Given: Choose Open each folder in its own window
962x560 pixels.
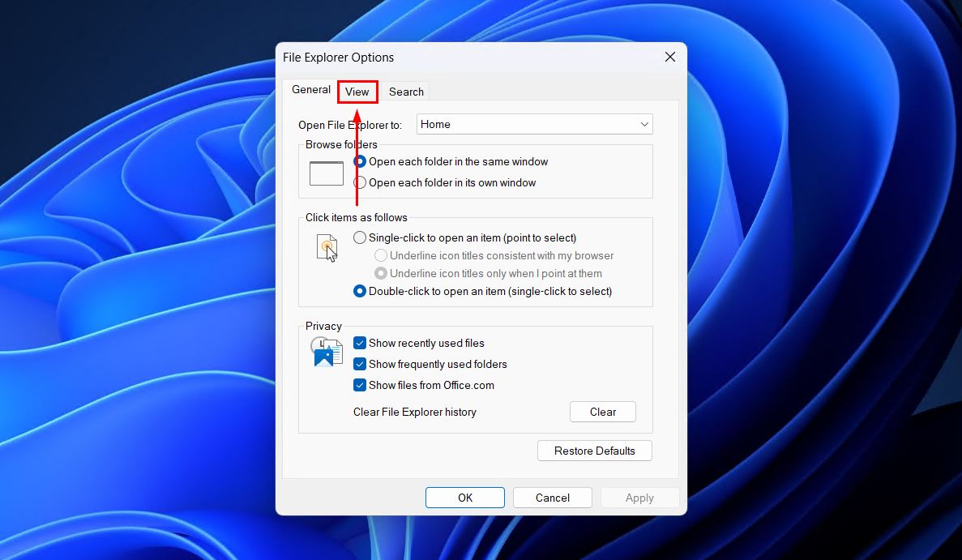Looking at the screenshot, I should point(360,182).
